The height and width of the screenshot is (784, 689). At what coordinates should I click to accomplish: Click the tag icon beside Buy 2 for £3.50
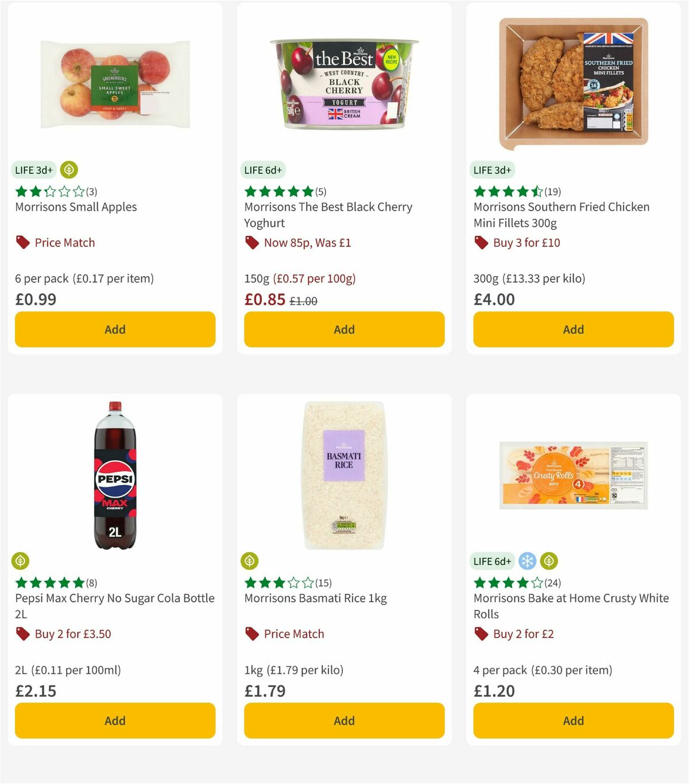[21, 634]
